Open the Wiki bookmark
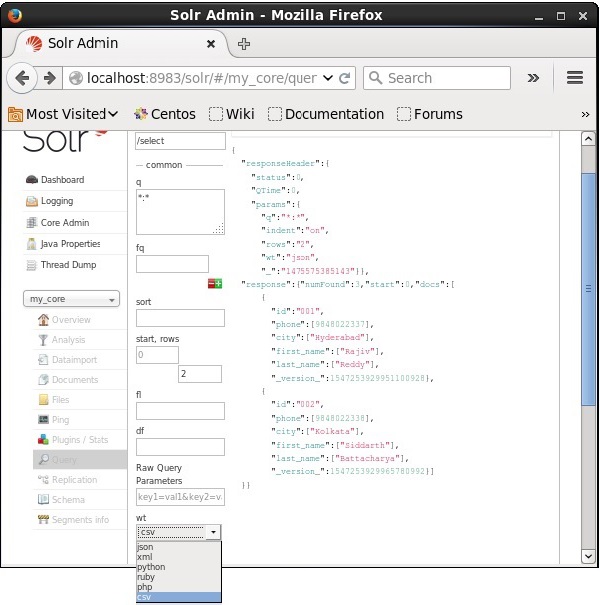The height and width of the screenshot is (605, 600). [x=232, y=114]
